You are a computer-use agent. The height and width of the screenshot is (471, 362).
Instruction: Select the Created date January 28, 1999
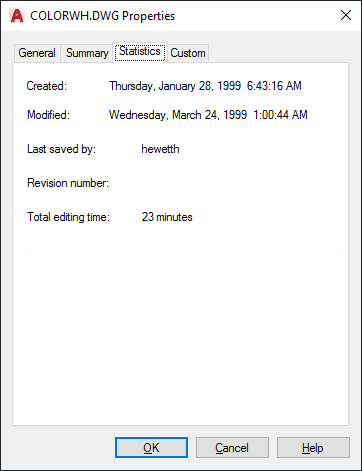(x=205, y=86)
